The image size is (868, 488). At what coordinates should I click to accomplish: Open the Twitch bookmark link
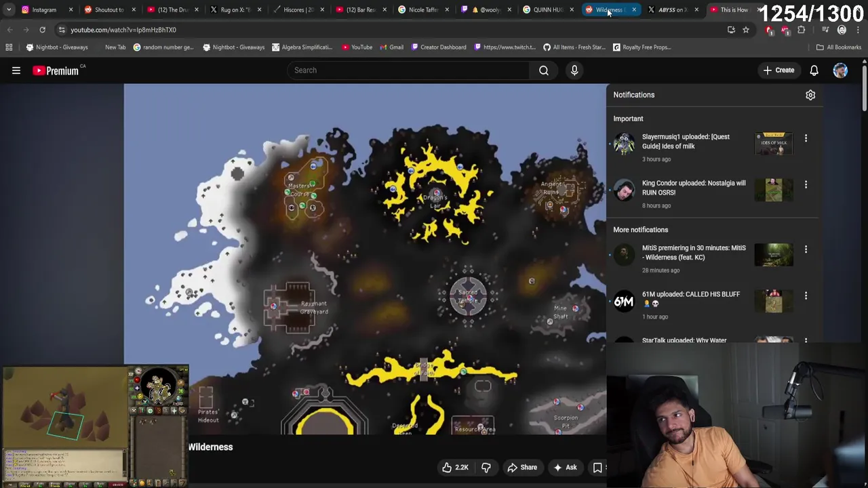pyautogui.click(x=505, y=47)
